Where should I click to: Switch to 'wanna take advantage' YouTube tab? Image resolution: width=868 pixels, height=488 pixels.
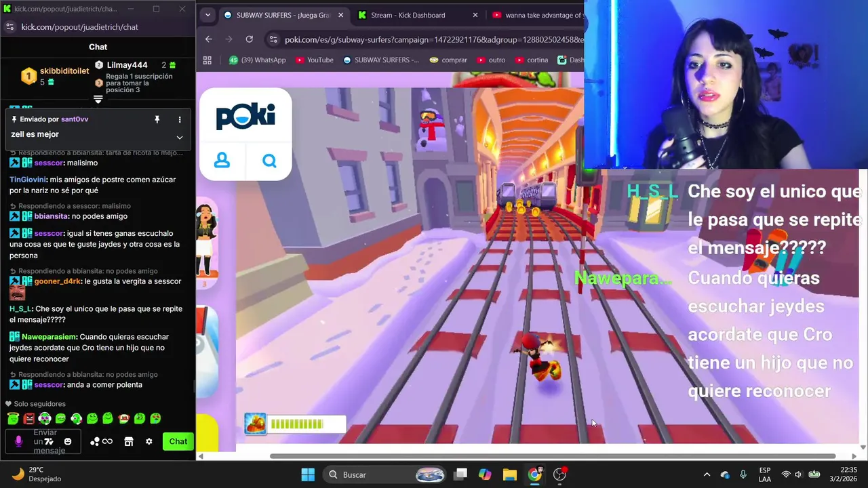pos(537,15)
